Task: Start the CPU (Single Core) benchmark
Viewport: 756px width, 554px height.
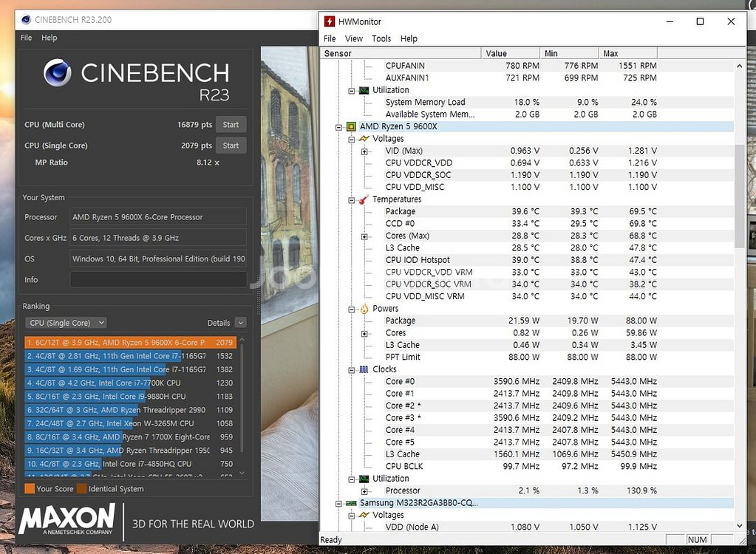Action: click(x=231, y=145)
